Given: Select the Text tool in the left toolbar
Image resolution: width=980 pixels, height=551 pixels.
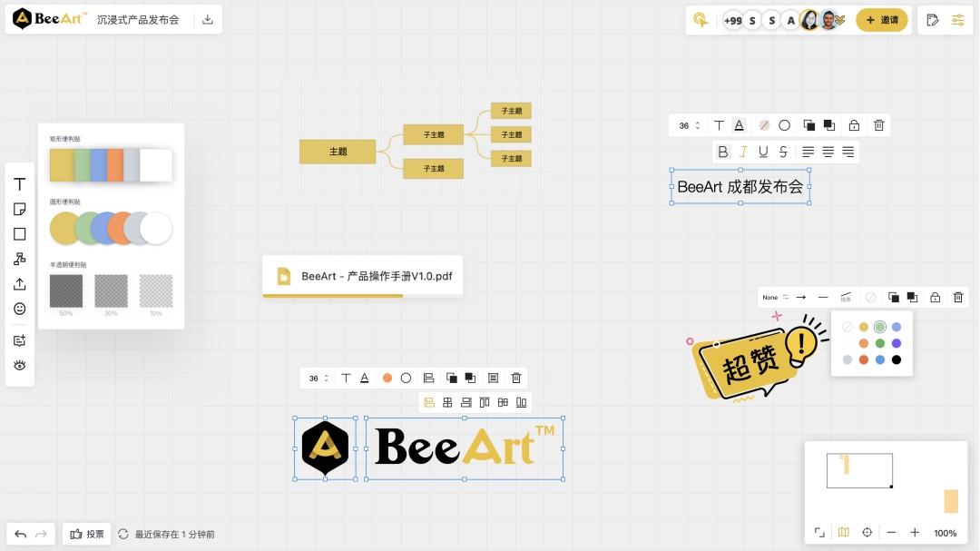Looking at the screenshot, I should coord(19,184).
